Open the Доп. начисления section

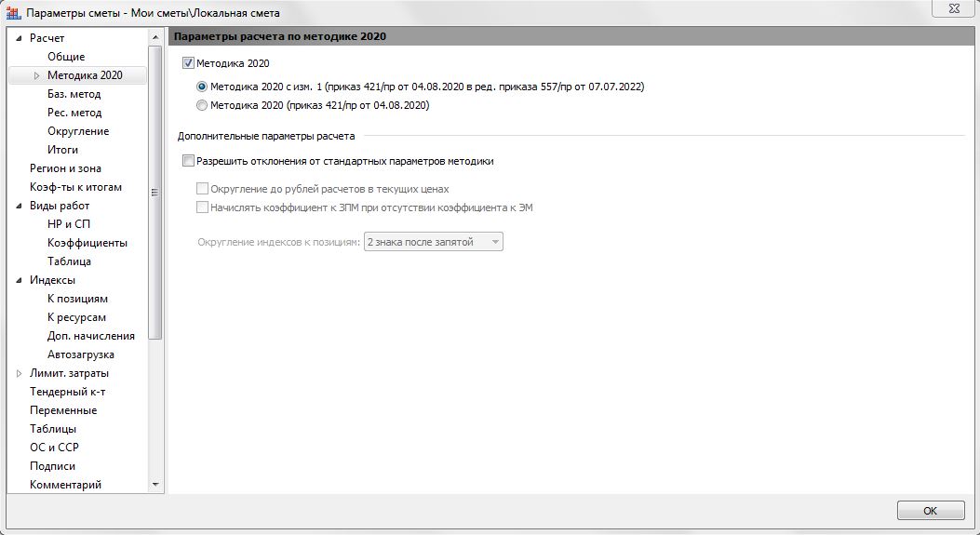click(90, 336)
